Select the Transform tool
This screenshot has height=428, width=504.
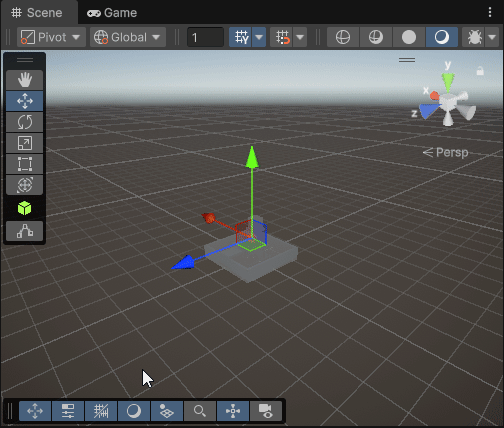[x=25, y=185]
